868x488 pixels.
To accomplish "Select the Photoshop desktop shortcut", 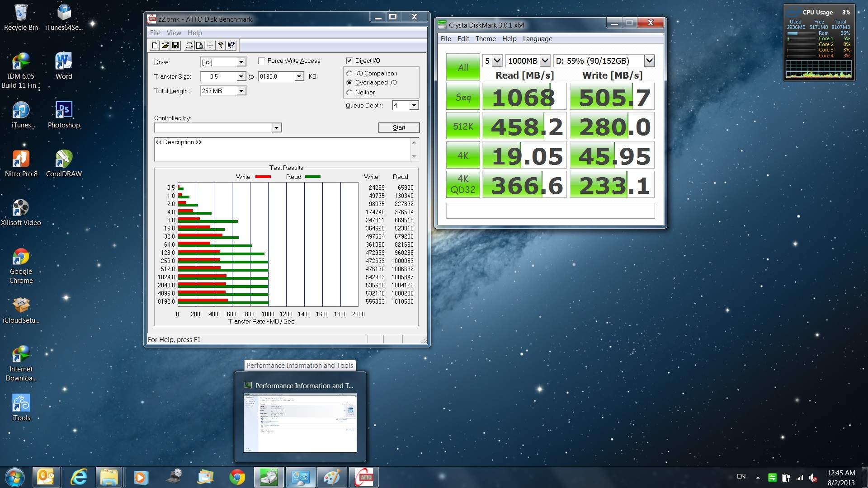I will pos(64,115).
